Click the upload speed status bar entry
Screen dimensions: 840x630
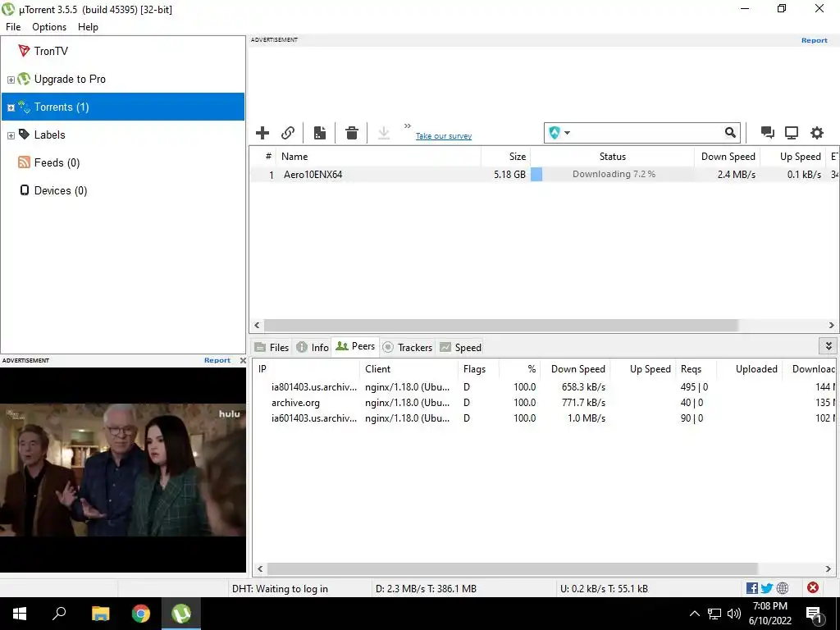click(604, 589)
